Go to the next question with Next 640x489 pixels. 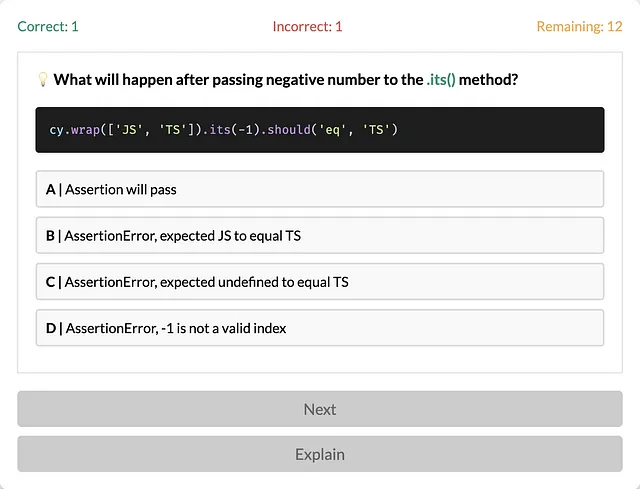pyautogui.click(x=320, y=409)
